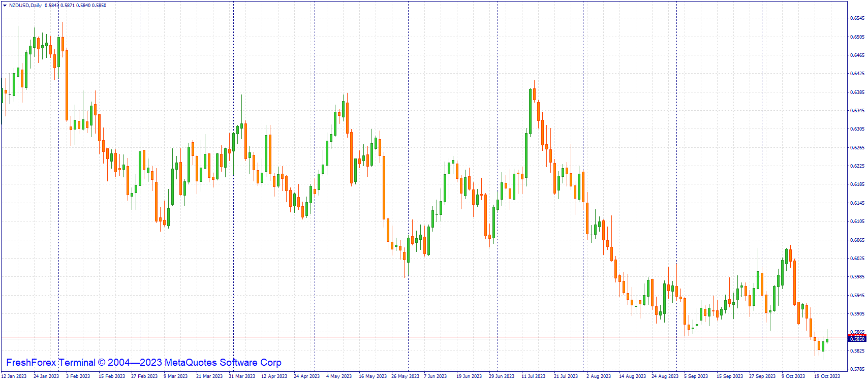Click the 7 Jun 2023 date label
Viewport: 868px width, 382px height.
click(x=436, y=376)
